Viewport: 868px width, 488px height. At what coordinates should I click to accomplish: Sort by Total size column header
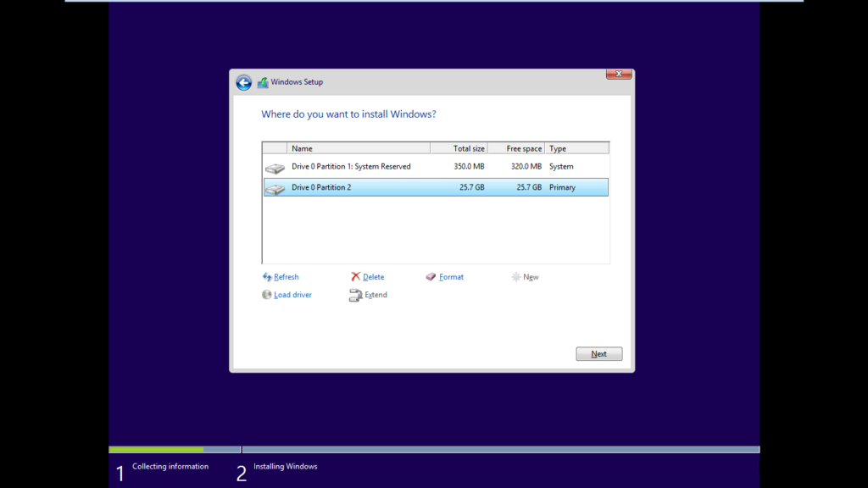click(459, 148)
